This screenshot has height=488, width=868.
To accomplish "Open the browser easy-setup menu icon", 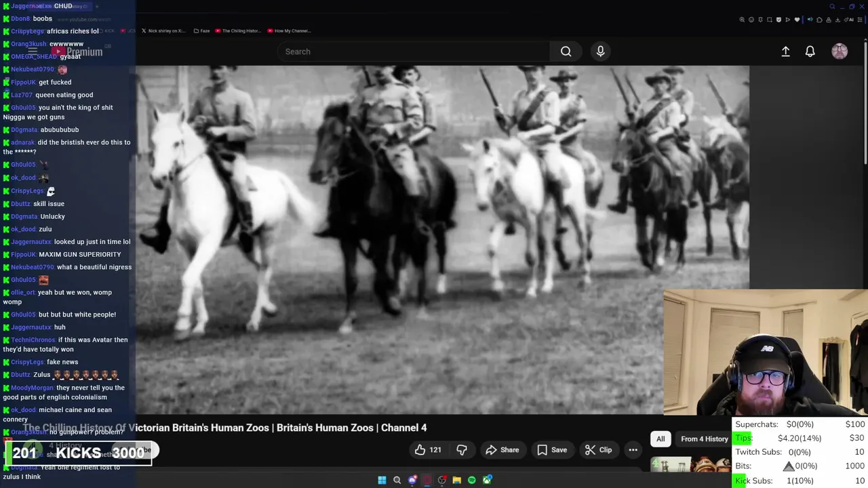I will (860, 20).
